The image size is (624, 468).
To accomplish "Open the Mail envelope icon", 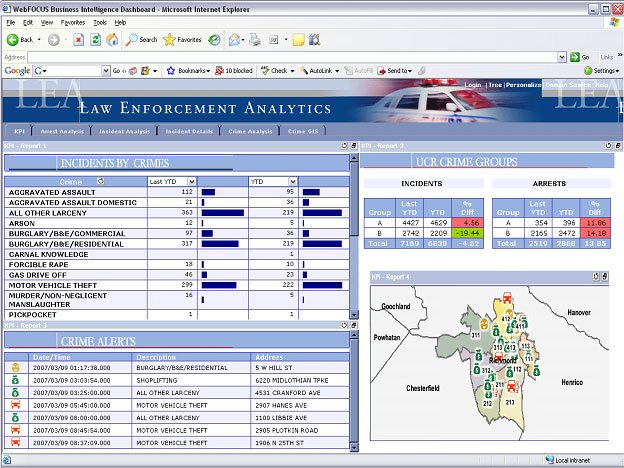I will pyautogui.click(x=234, y=39).
